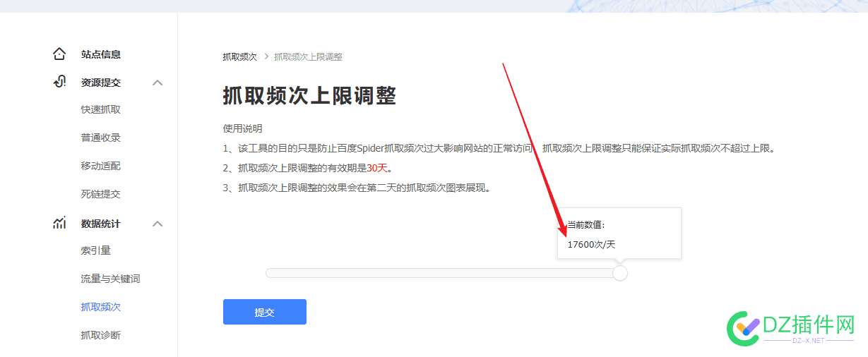Viewport: 868px width, 357px height.
Task: Open 移动适配 menu item
Action: tap(101, 166)
